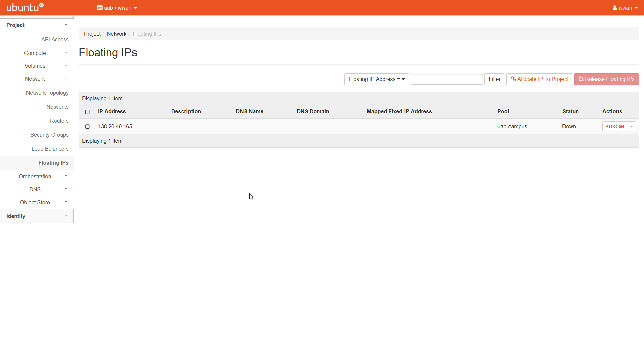Viewport: 644px width, 362px height.
Task: Expand the Volumes sidebar group
Action: coord(37,66)
